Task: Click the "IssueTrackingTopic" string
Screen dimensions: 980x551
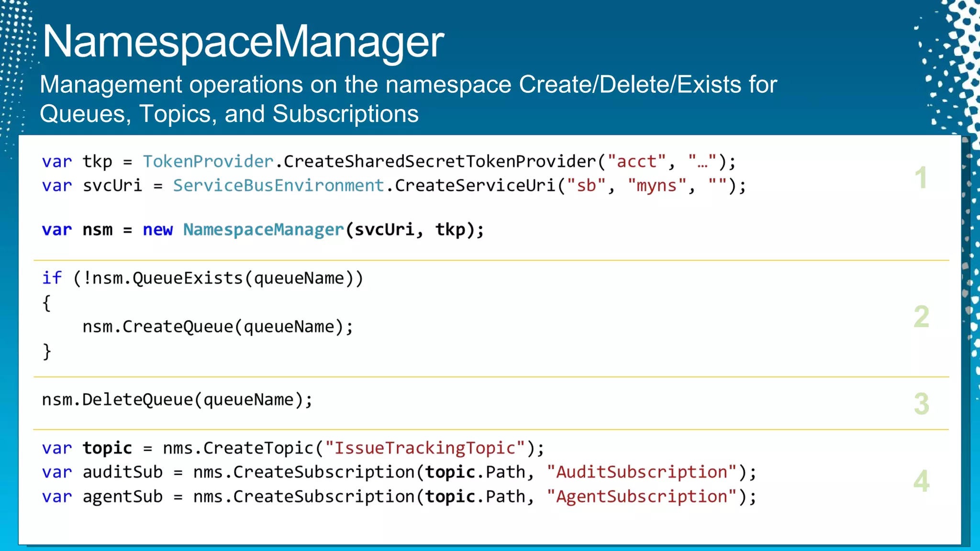Action: coord(424,448)
